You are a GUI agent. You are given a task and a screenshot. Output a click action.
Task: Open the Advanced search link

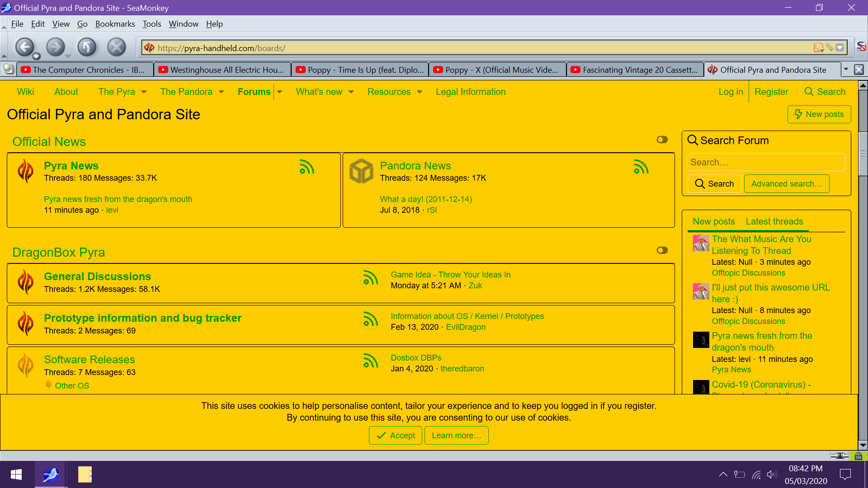click(x=786, y=184)
